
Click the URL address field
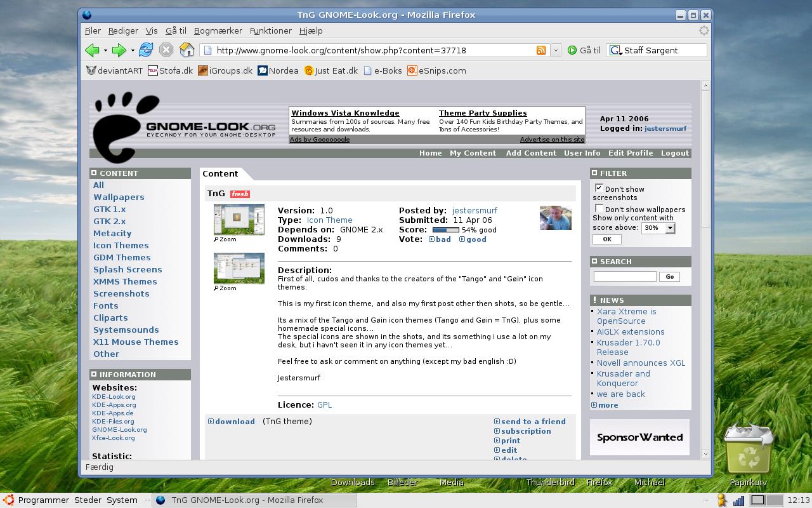click(x=374, y=50)
